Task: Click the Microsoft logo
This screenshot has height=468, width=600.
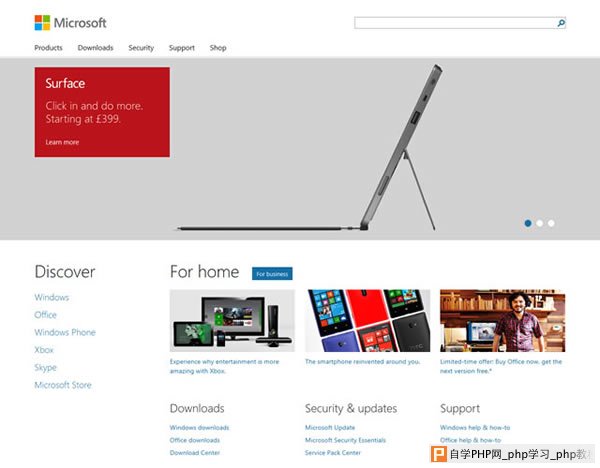Action: pyautogui.click(x=70, y=23)
